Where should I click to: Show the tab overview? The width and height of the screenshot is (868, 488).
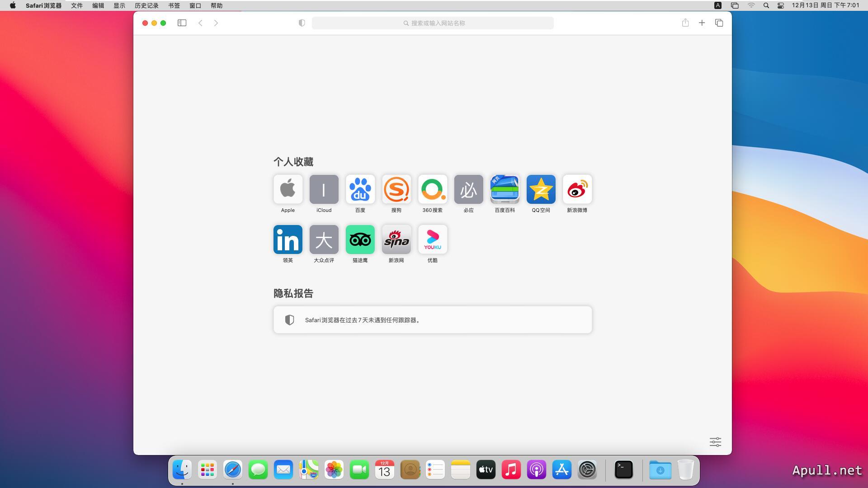pos(719,23)
